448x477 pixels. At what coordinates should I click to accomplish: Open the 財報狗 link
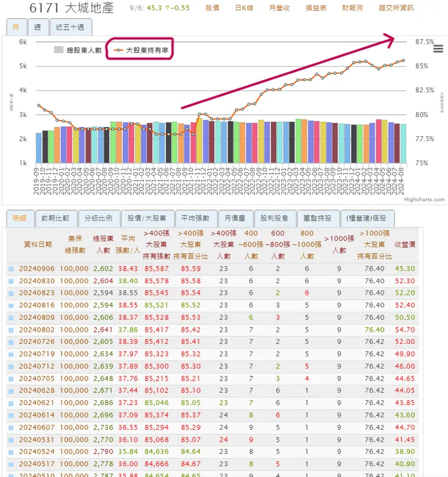click(x=352, y=8)
